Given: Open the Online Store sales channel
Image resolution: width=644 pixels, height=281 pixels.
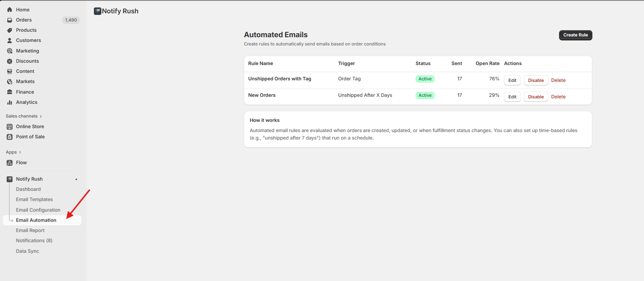Looking at the screenshot, I should (30, 127).
